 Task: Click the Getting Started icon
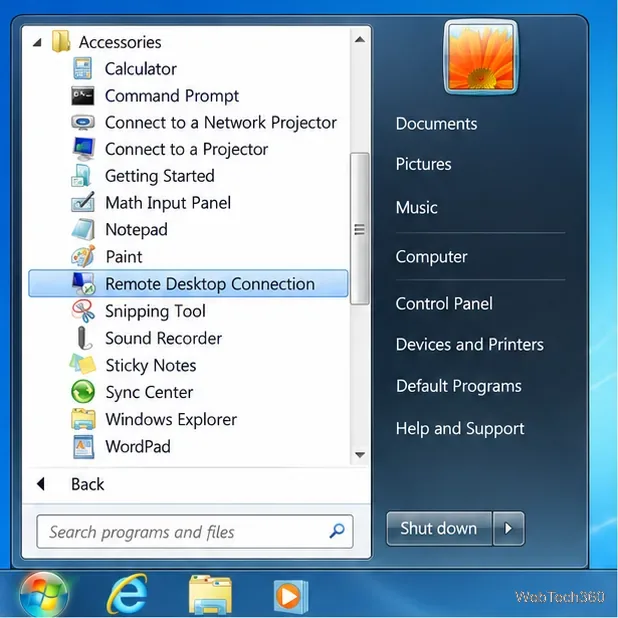[x=82, y=176]
